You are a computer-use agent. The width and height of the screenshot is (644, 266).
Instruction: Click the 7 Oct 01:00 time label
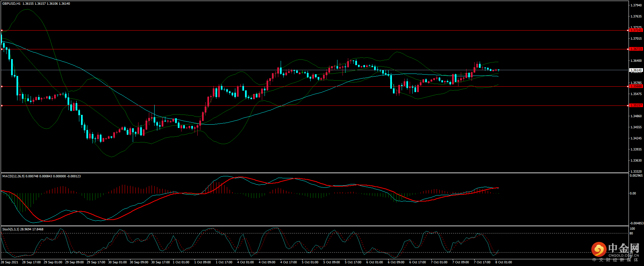coord(439,262)
